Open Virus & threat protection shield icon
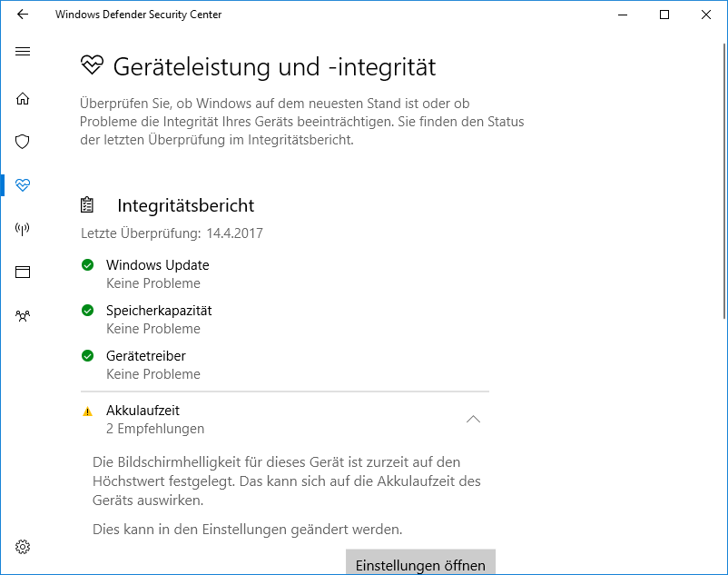The image size is (728, 575). (23, 141)
